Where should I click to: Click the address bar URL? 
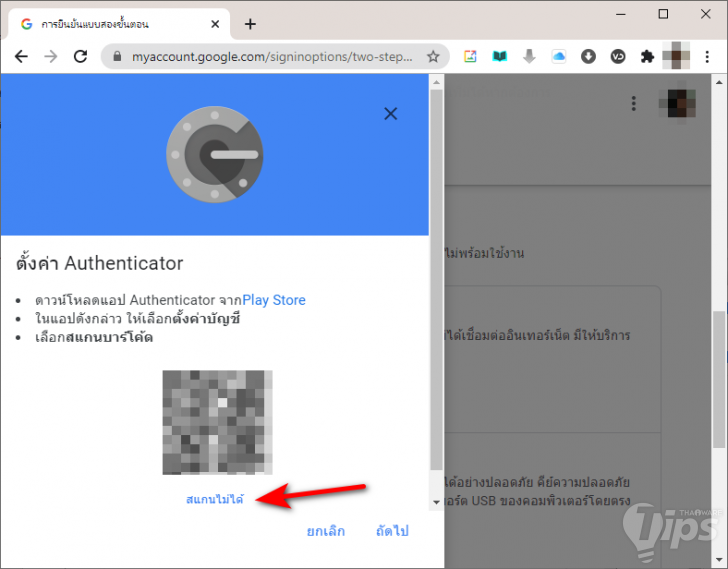pos(272,57)
